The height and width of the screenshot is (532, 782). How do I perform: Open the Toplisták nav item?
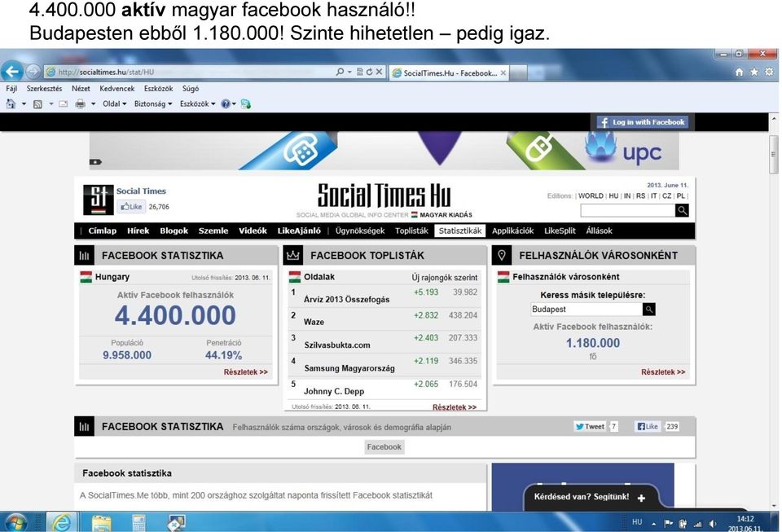tap(411, 231)
